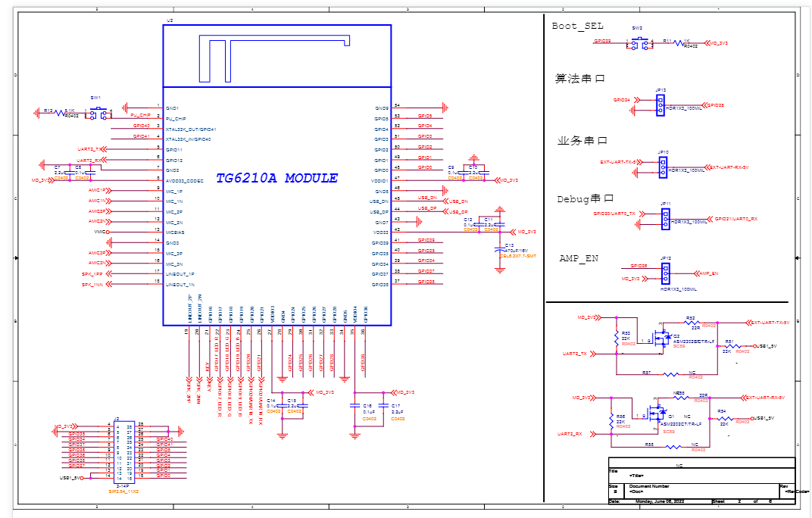Image resolution: width=812 pixels, height=518 pixels.
Task: Click the R54 22K resistor symbol
Action: tap(726, 418)
